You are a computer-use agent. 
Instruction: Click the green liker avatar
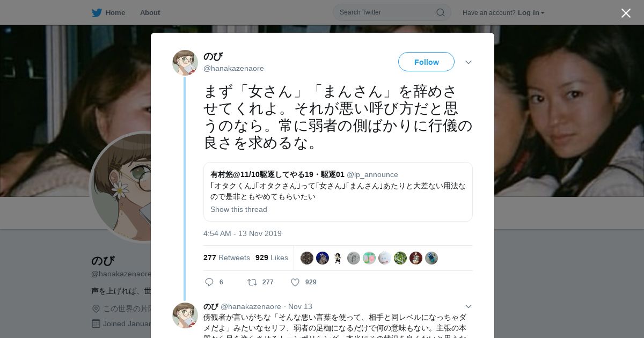[400, 258]
